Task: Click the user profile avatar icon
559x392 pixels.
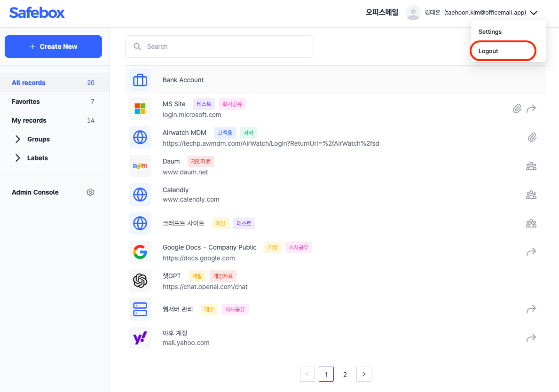Action: click(x=413, y=13)
